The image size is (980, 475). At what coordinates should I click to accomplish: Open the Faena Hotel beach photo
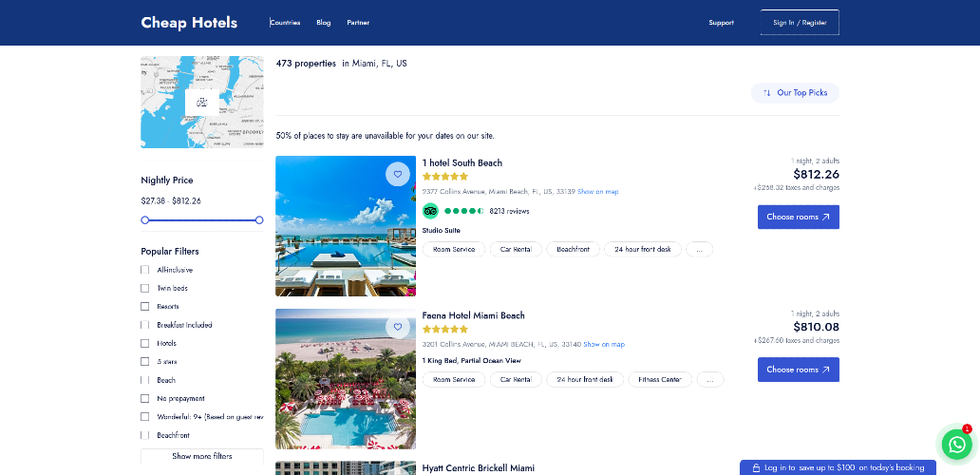[346, 379]
